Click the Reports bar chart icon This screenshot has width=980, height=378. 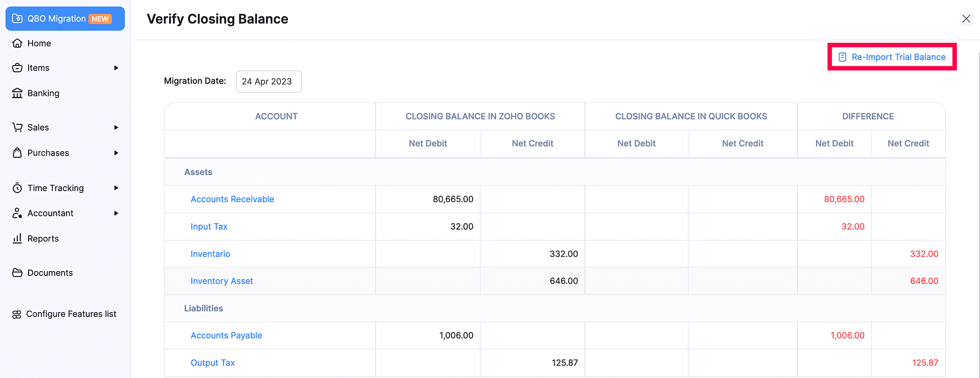click(x=17, y=239)
